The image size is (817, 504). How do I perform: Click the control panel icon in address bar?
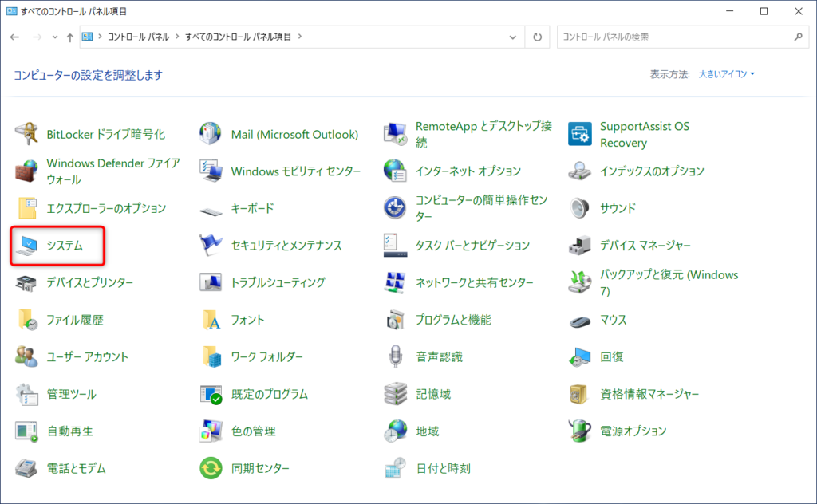(x=87, y=37)
